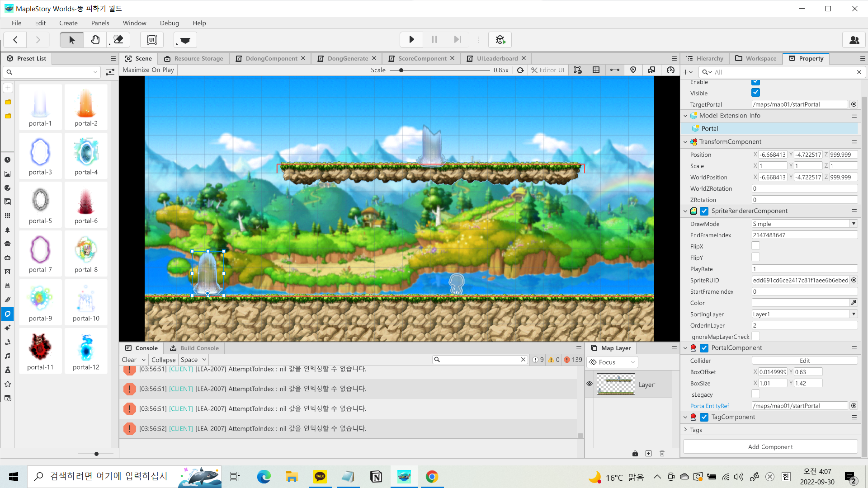Open the collaborators people icon

854,40
